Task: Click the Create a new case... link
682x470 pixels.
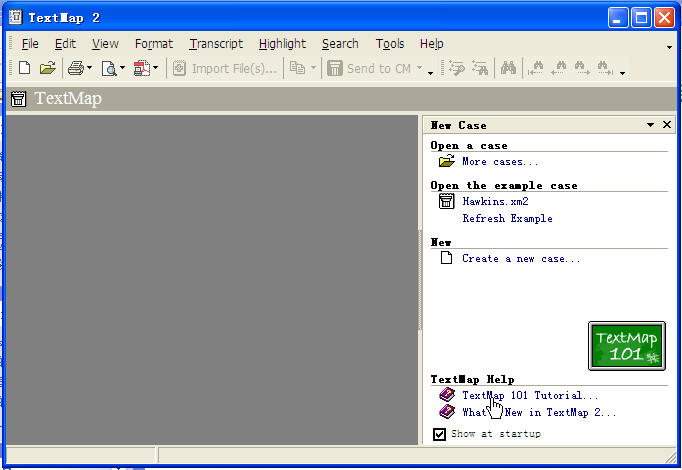Action: point(521,259)
